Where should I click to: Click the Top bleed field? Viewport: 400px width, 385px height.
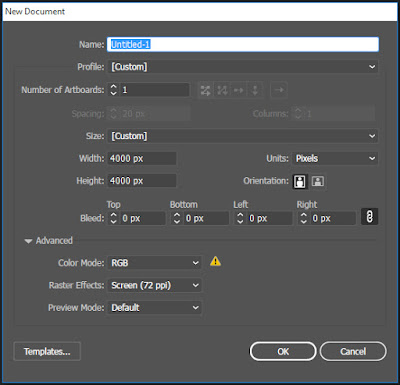click(x=142, y=218)
